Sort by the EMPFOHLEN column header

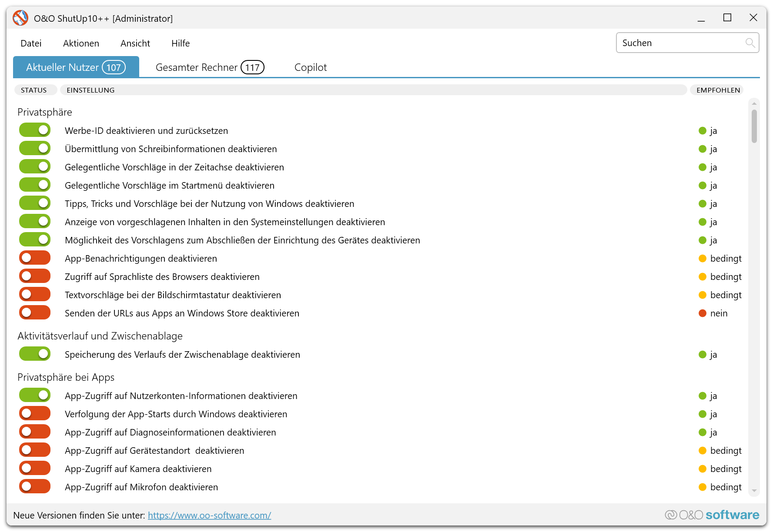pyautogui.click(x=718, y=90)
